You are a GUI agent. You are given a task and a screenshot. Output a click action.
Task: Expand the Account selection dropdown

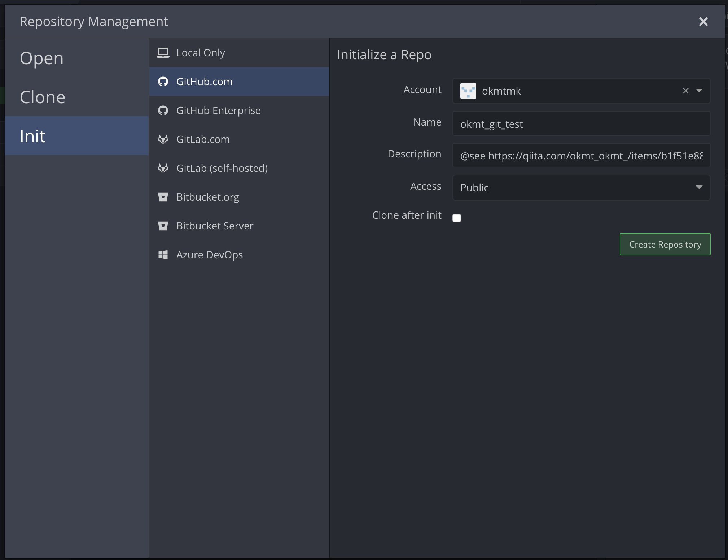click(698, 91)
